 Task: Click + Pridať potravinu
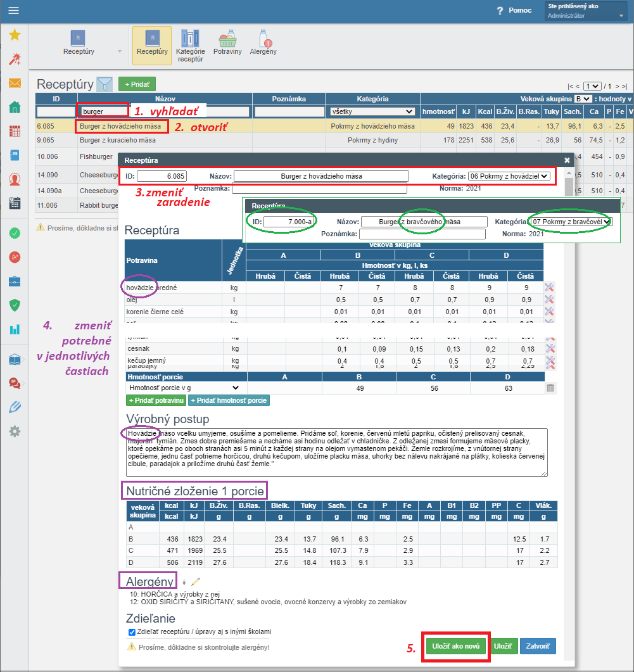pos(156,400)
